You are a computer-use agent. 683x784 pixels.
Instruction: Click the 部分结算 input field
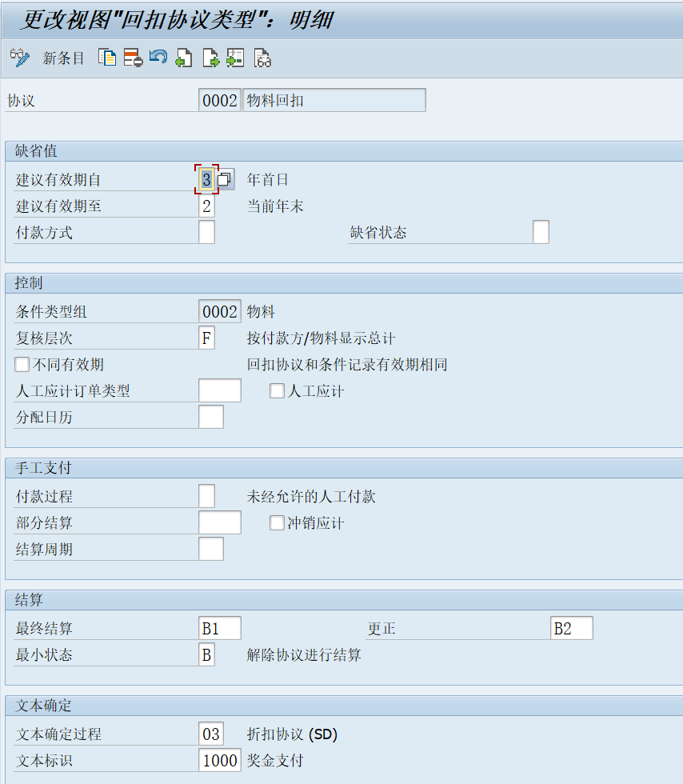[220, 522]
